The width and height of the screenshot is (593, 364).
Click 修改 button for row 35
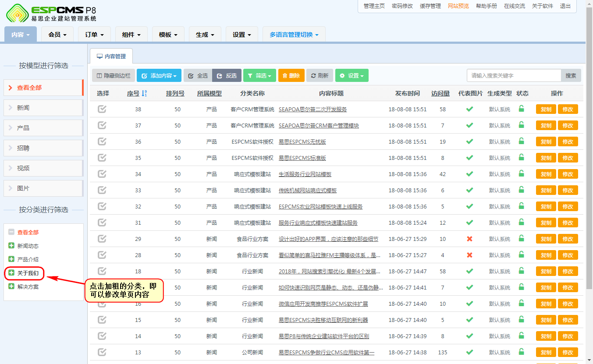click(x=568, y=158)
